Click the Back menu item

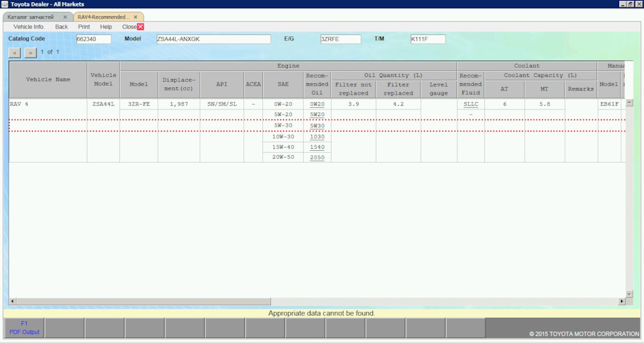(62, 27)
